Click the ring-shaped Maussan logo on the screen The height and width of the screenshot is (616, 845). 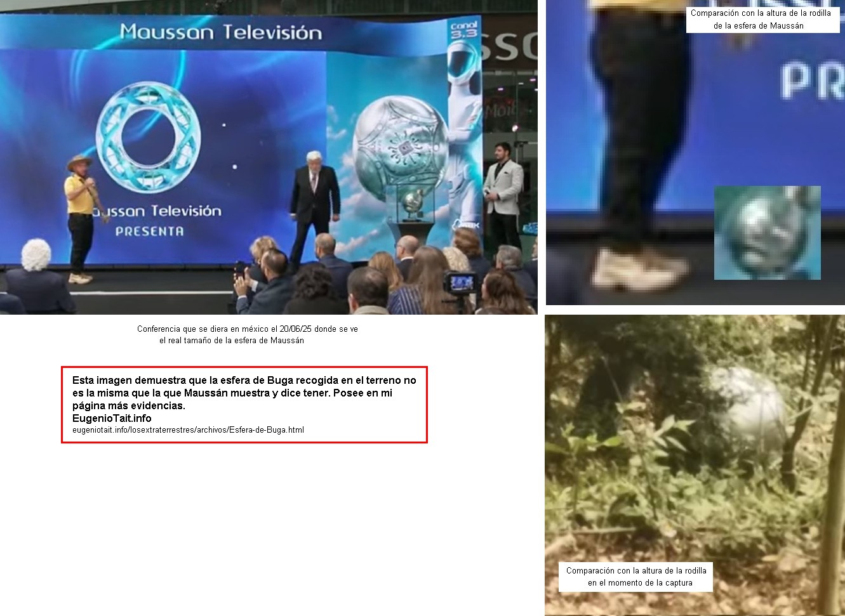149,136
